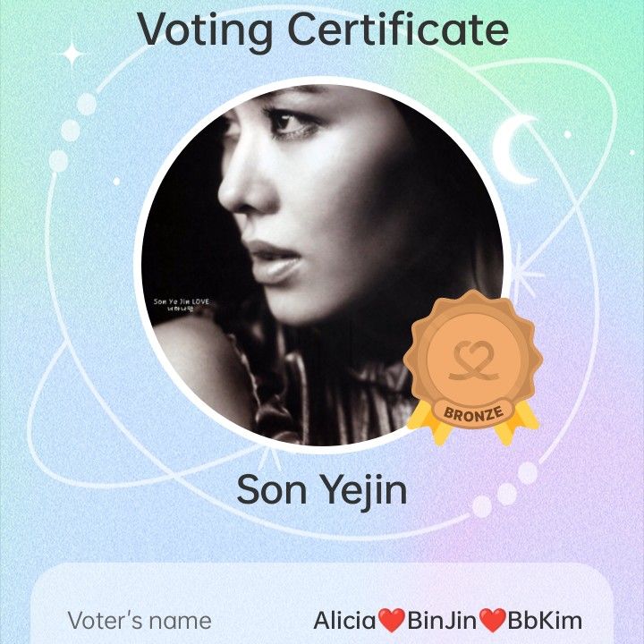The width and height of the screenshot is (644, 644).
Task: Click the bronze medal badge
Action: (x=473, y=368)
